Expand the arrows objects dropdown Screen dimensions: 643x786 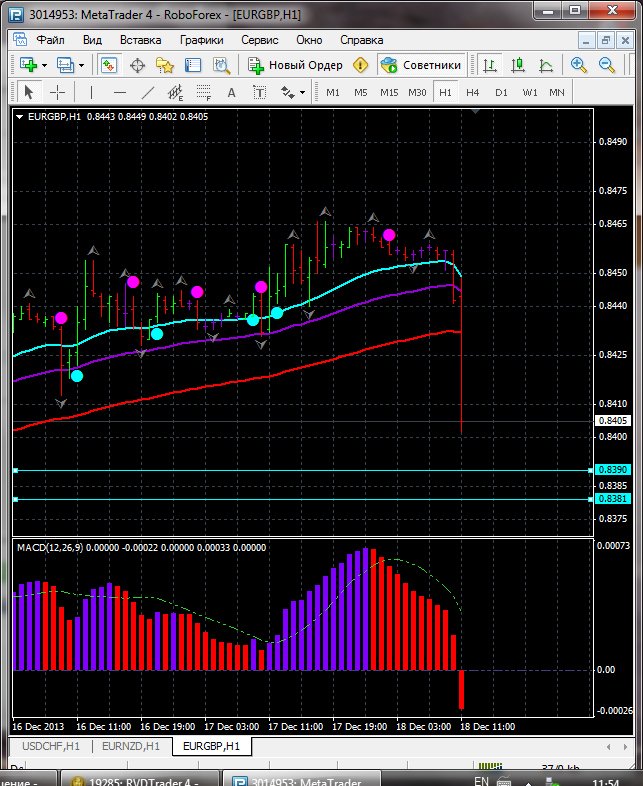tap(302, 92)
